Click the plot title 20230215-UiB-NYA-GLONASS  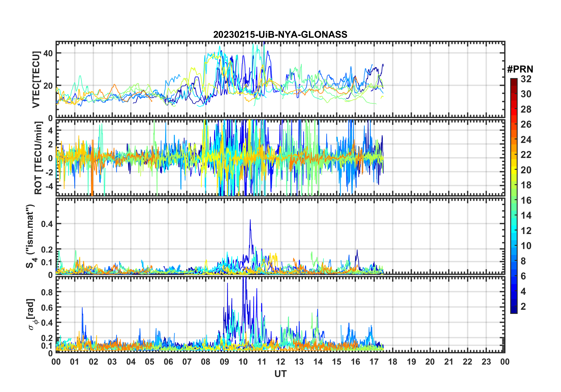pyautogui.click(x=280, y=34)
